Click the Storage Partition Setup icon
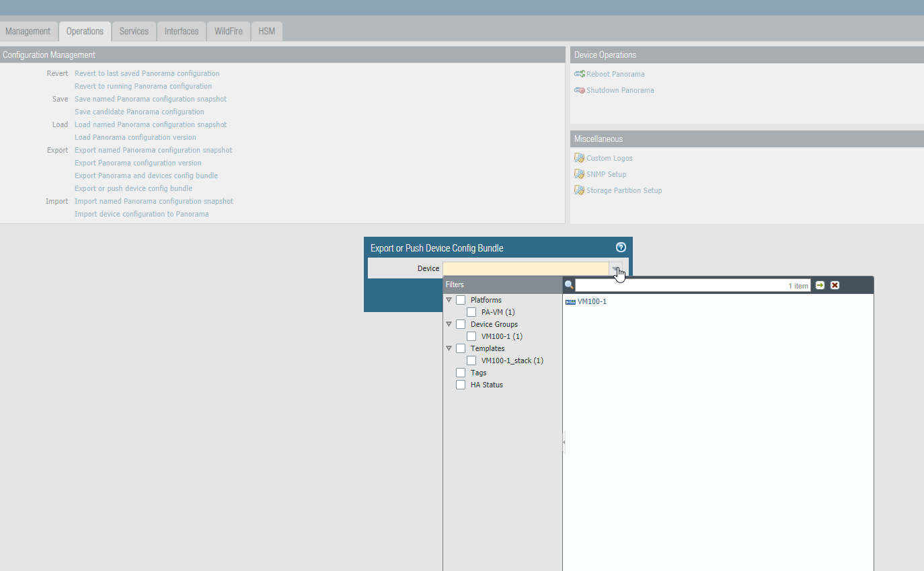This screenshot has height=571, width=924. [579, 190]
